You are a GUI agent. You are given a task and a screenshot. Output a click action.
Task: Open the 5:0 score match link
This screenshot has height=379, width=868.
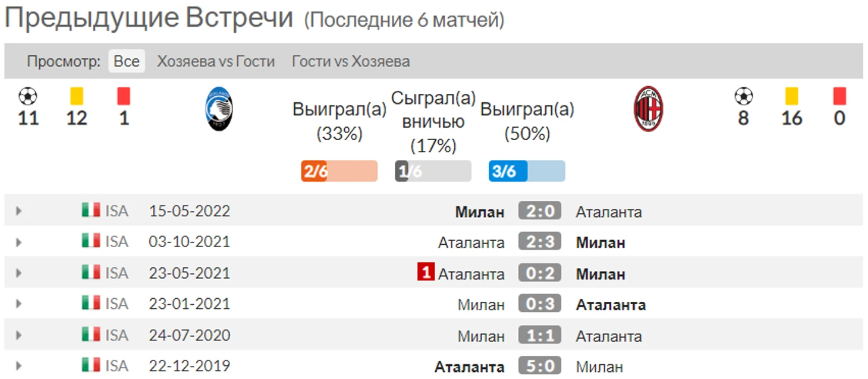pos(539,366)
